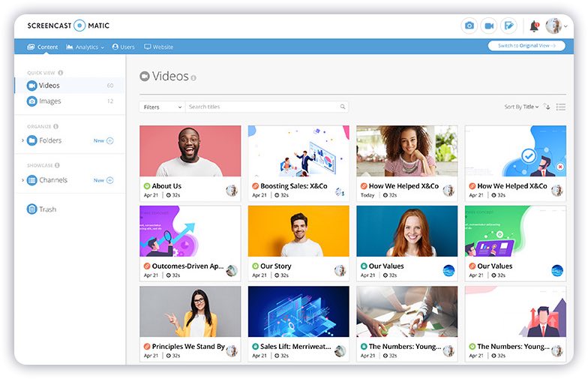The height and width of the screenshot is (379, 588).
Task: Open the Filters dropdown
Action: 162,107
